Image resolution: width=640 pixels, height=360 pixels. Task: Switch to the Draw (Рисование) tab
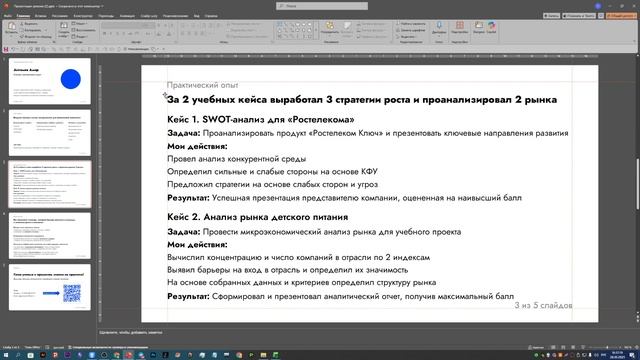tap(60, 16)
